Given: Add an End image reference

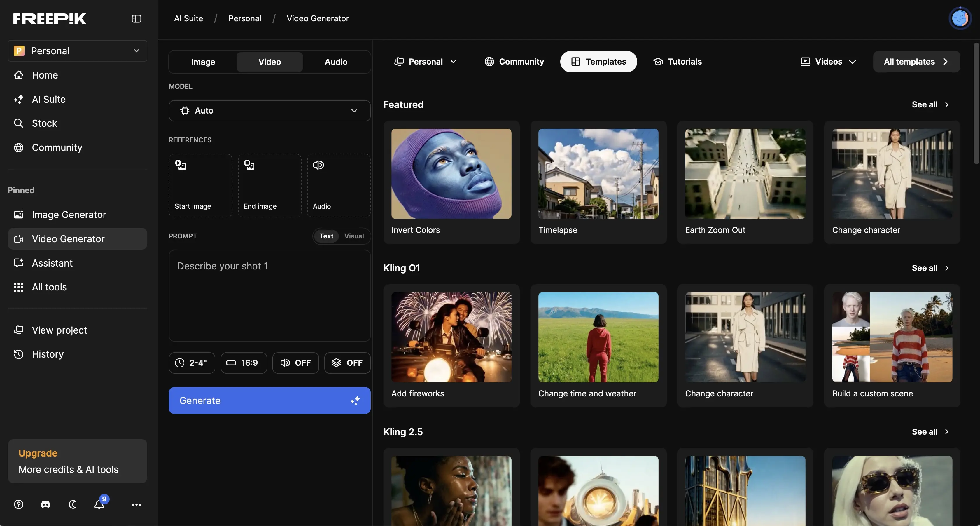Looking at the screenshot, I should pyautogui.click(x=269, y=185).
